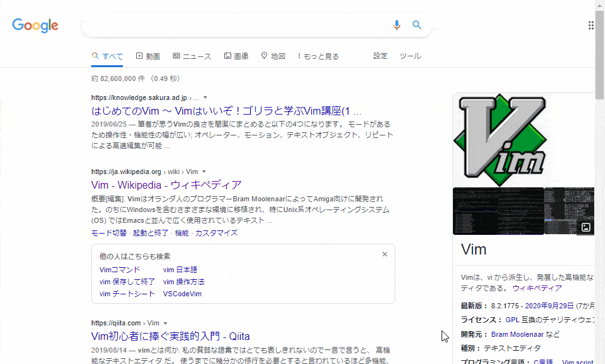
Task: Open 設定 settings menu
Action: click(380, 56)
